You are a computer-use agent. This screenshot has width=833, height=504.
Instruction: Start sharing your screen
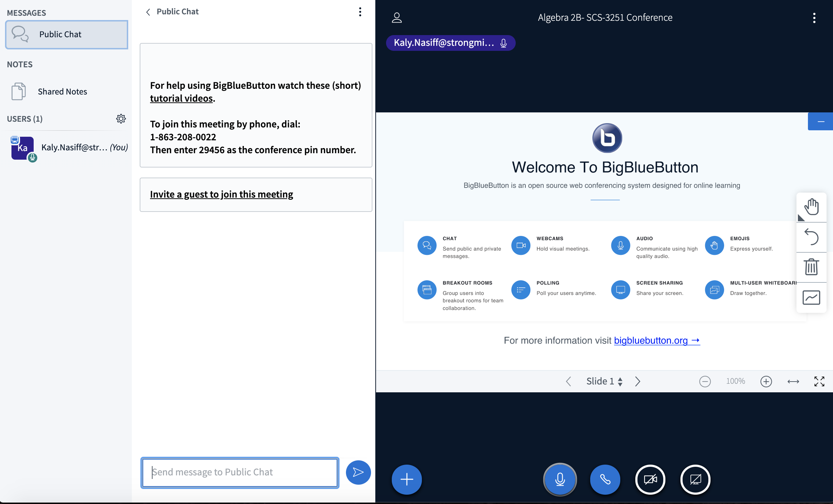click(x=695, y=479)
